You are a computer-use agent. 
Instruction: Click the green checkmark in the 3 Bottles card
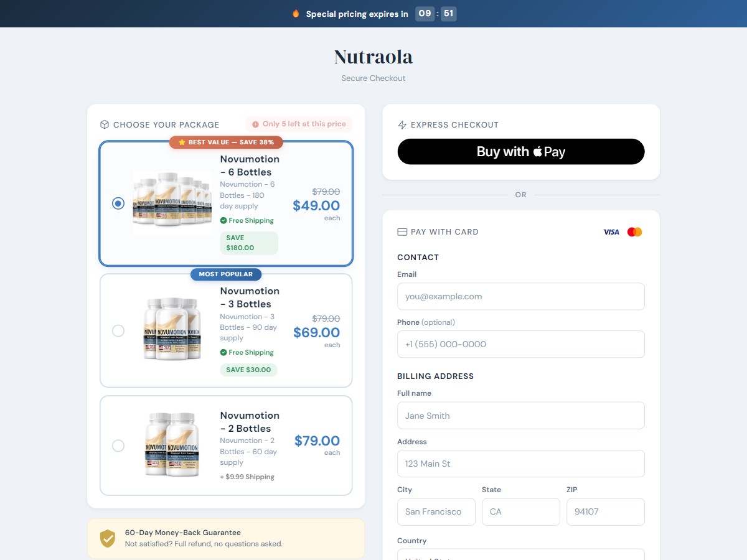coord(223,352)
